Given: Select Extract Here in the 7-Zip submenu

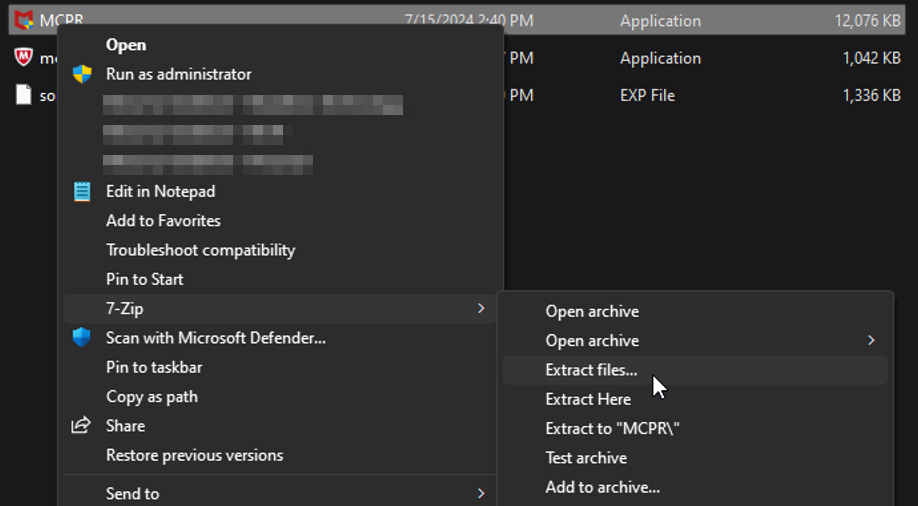Looking at the screenshot, I should (588, 399).
